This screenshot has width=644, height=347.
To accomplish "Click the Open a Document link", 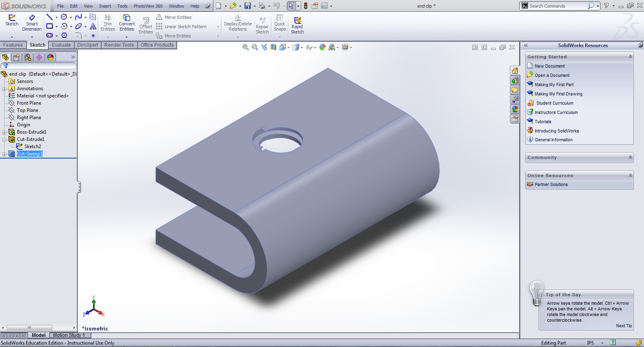I will pos(552,75).
